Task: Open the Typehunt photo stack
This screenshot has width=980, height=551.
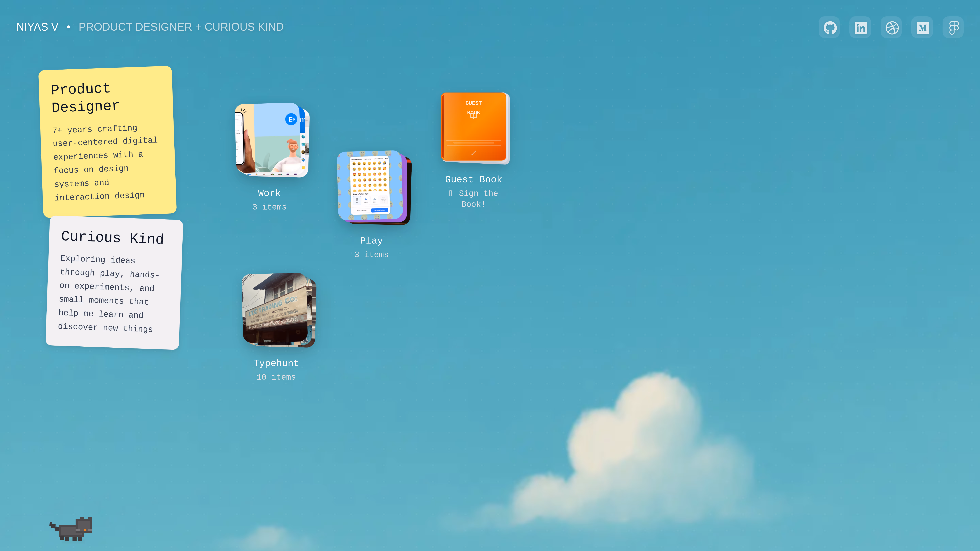Action: click(279, 310)
